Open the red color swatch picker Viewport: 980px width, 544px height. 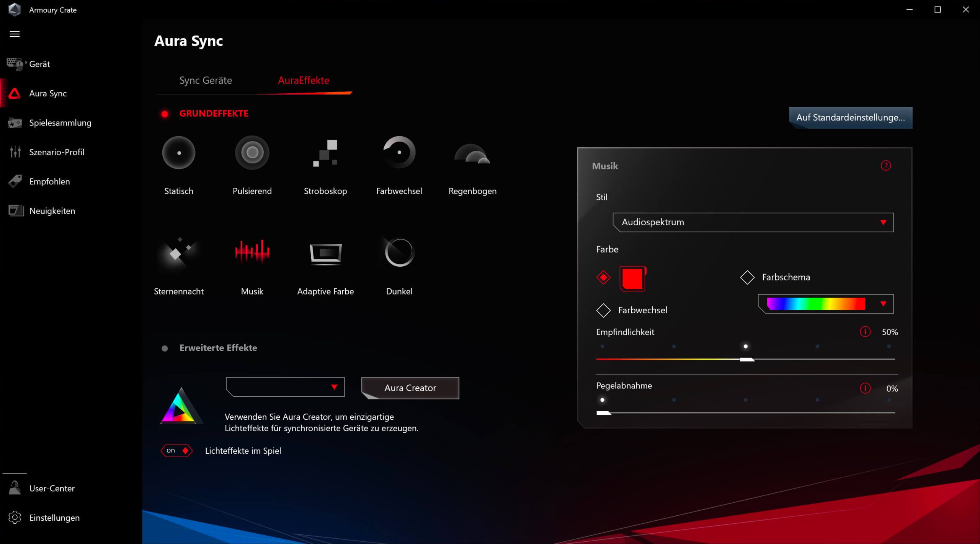pyautogui.click(x=632, y=279)
